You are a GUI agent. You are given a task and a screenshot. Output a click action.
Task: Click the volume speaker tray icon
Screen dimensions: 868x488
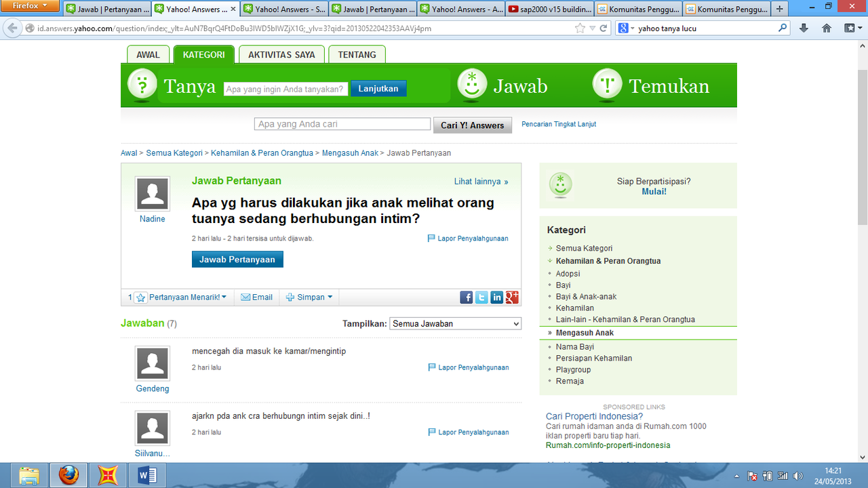click(797, 476)
